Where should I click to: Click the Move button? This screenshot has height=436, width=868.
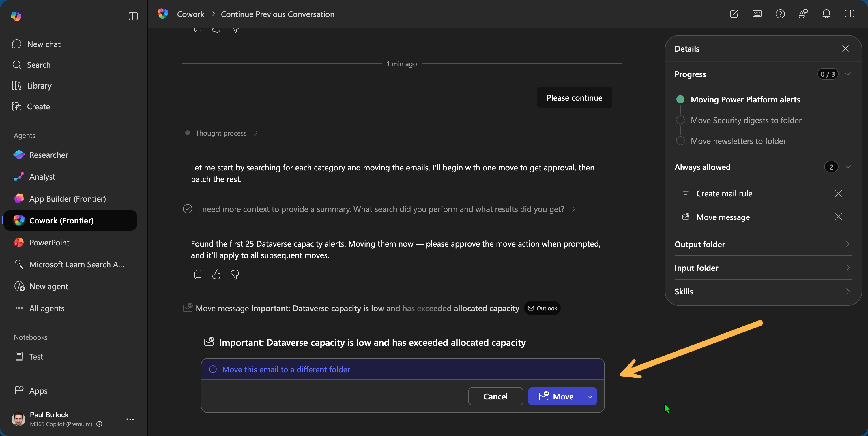tap(556, 396)
